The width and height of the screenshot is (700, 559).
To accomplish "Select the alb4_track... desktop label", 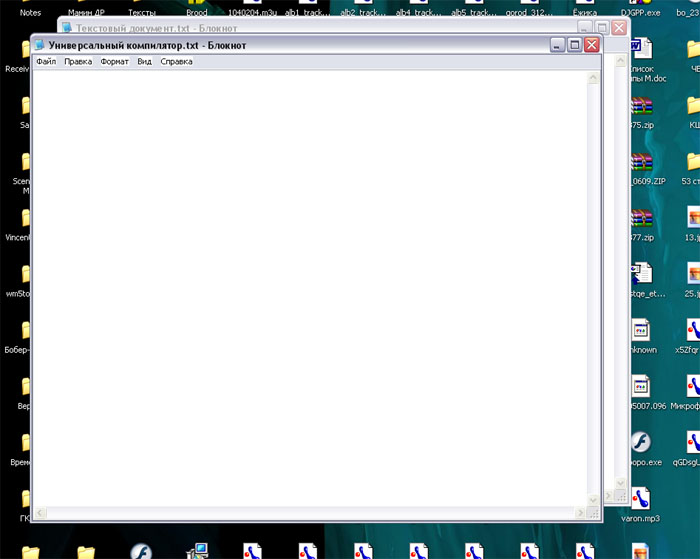I will (x=418, y=13).
